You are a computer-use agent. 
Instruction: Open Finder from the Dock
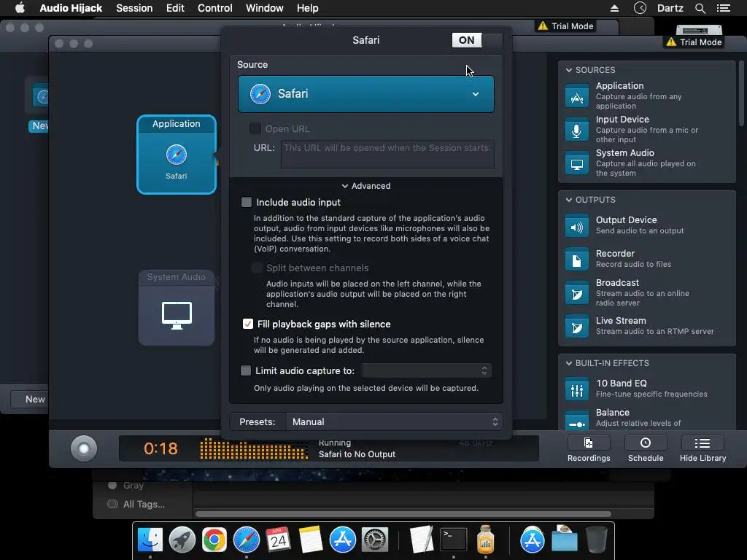(x=150, y=540)
